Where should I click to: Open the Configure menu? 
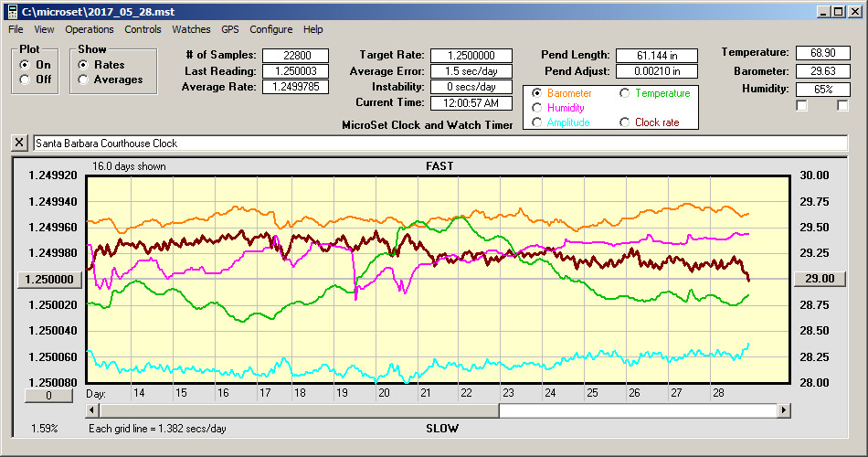coord(271,29)
